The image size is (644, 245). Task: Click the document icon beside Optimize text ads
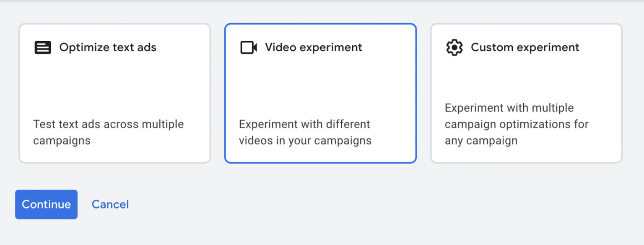42,47
